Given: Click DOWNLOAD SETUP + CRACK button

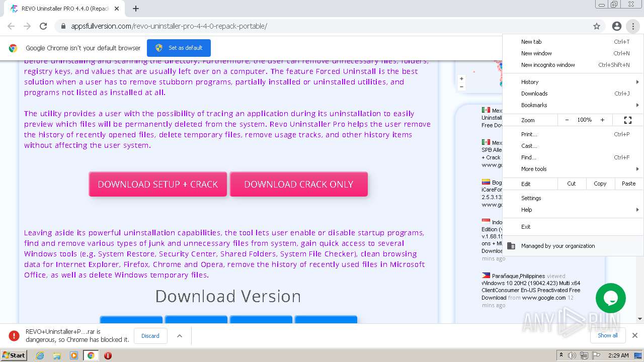Looking at the screenshot, I should [158, 184].
